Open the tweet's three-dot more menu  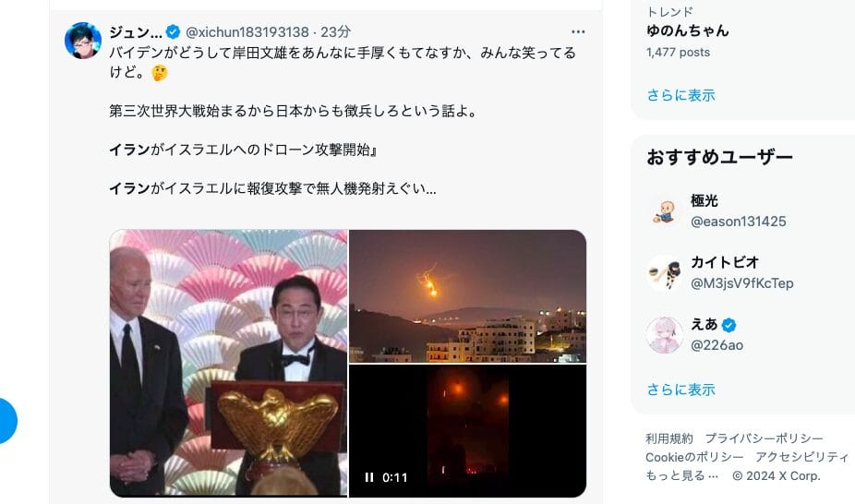(x=578, y=32)
